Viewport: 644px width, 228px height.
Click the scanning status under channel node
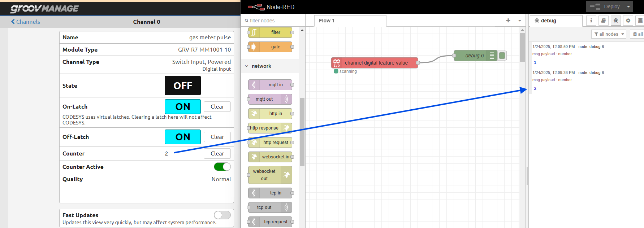coord(345,71)
